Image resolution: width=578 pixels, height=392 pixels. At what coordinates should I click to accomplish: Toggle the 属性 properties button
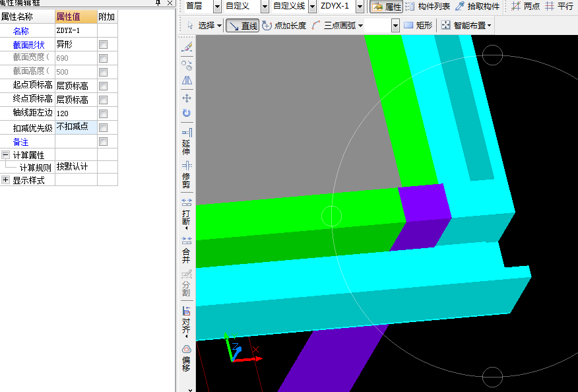(386, 6)
